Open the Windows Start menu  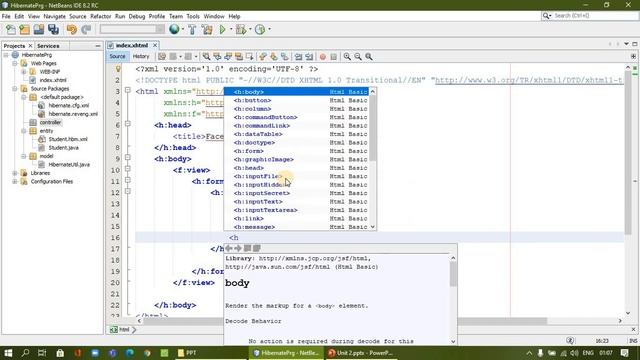click(8, 353)
